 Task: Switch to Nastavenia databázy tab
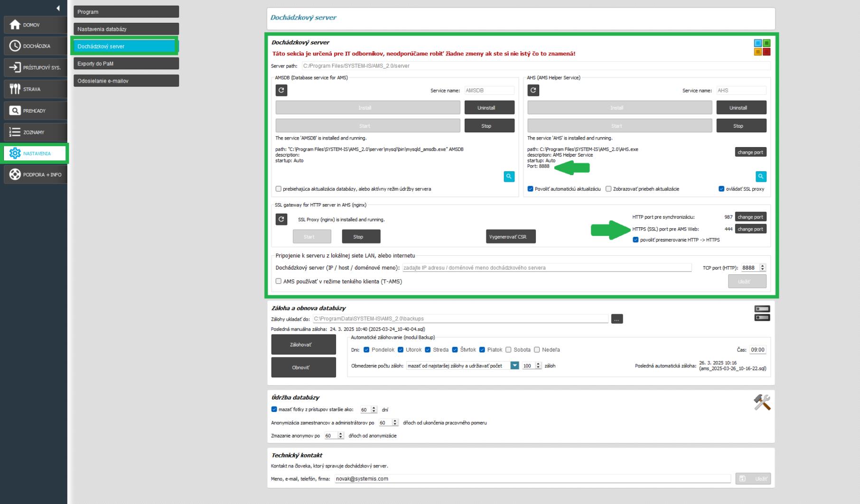click(x=126, y=29)
